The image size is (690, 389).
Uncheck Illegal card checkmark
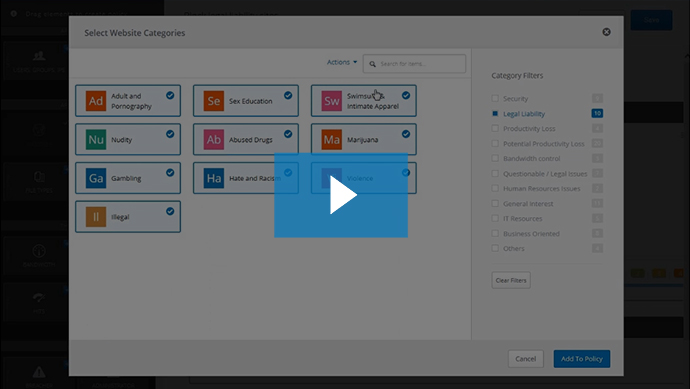tap(170, 211)
